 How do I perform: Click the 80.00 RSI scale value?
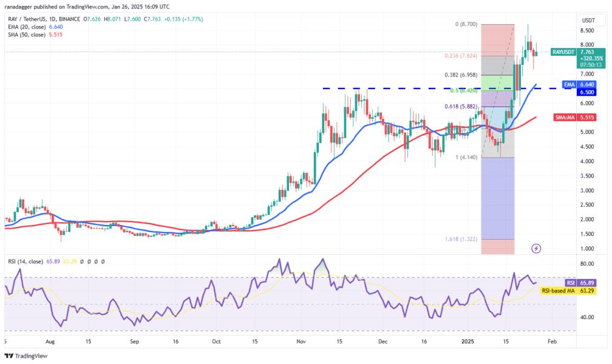[x=587, y=264]
